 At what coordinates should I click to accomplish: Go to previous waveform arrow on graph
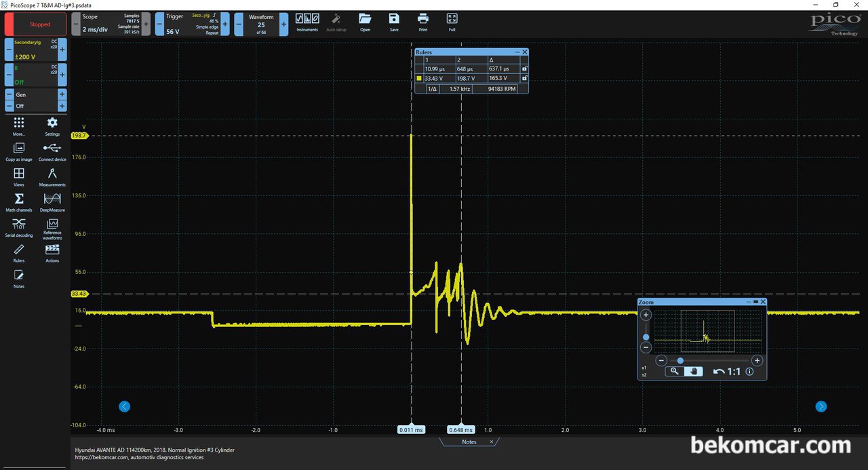pyautogui.click(x=124, y=407)
